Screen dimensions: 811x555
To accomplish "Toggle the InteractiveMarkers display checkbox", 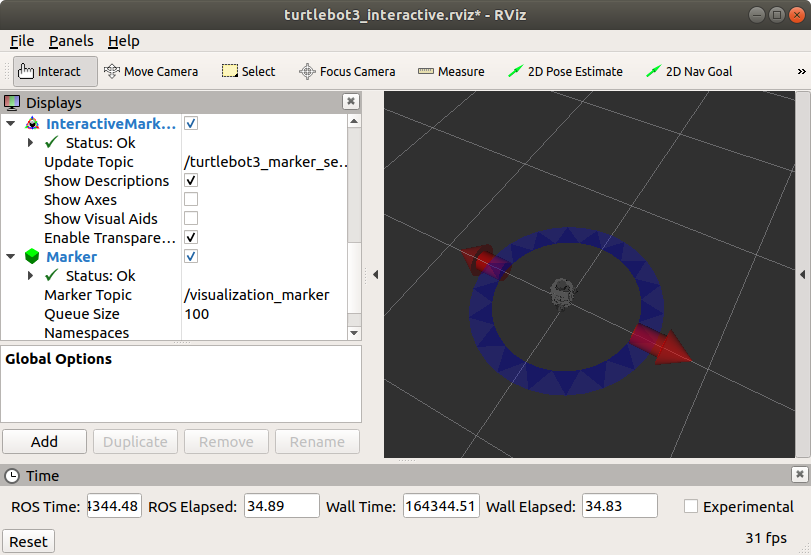I will [191, 124].
